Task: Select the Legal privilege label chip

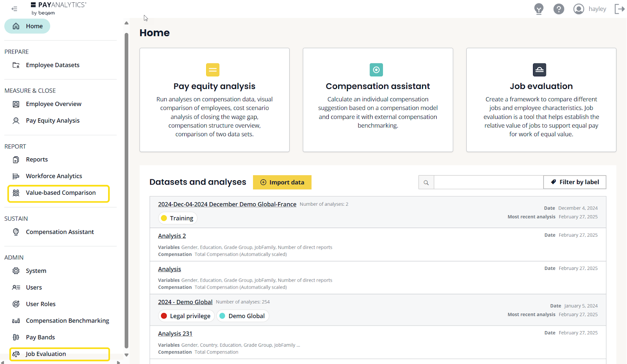Action: point(186,316)
